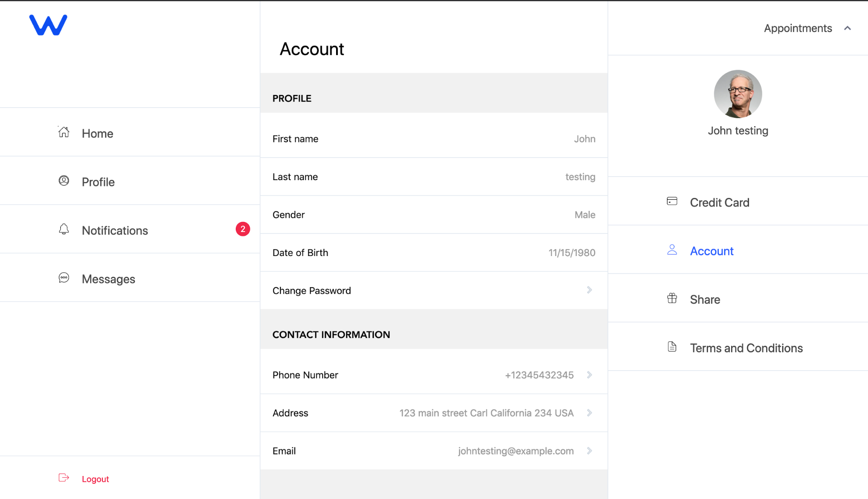
Task: Expand the Address row chevron
Action: tap(589, 413)
